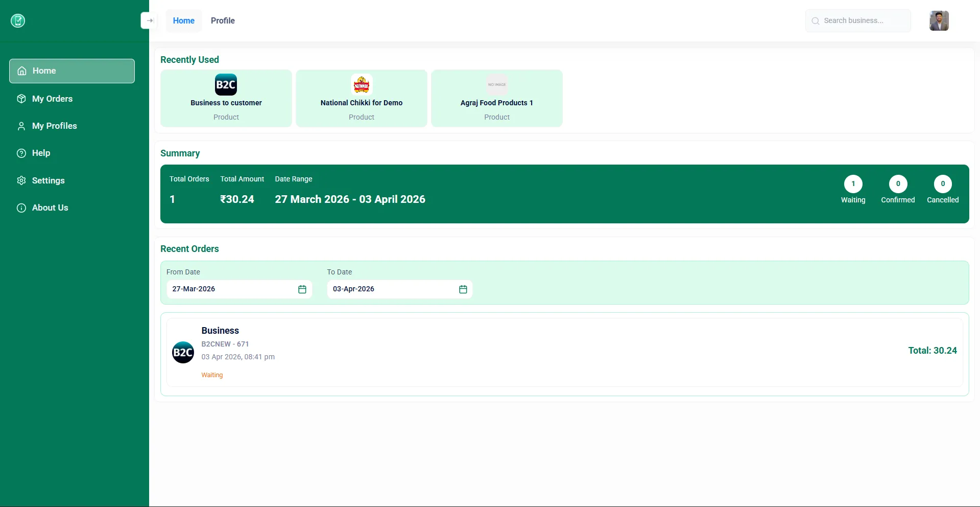
Task: Click the search magnifier icon
Action: pyautogui.click(x=816, y=21)
